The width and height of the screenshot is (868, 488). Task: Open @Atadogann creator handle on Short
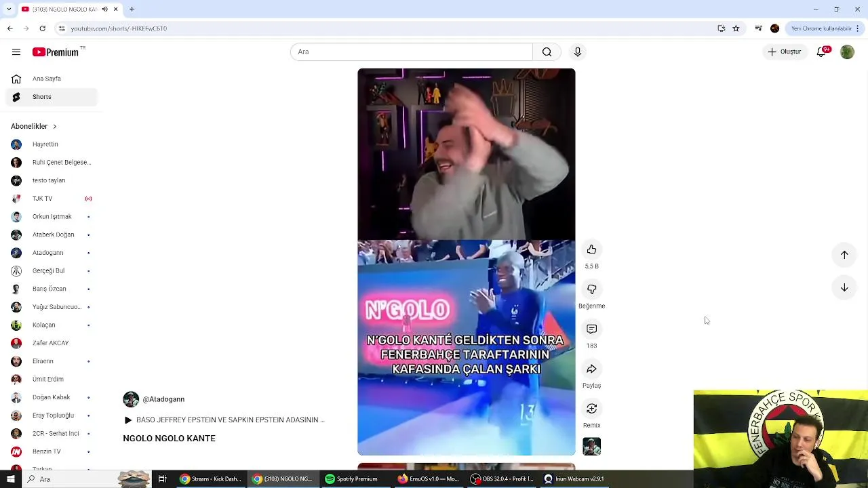pyautogui.click(x=163, y=399)
